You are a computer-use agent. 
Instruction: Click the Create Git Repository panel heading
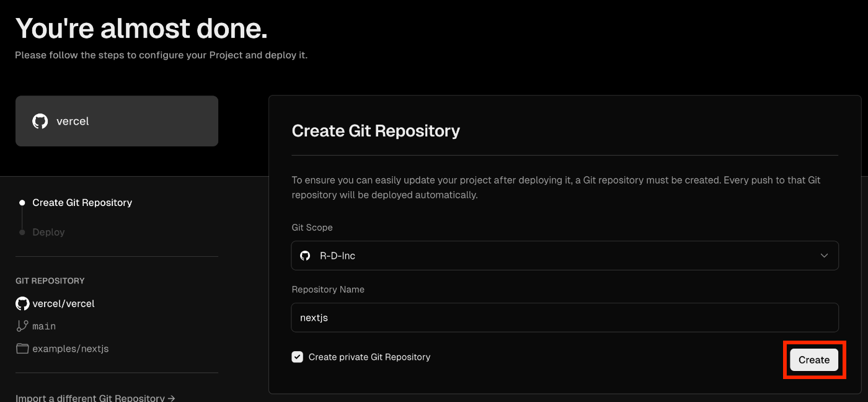point(376,131)
